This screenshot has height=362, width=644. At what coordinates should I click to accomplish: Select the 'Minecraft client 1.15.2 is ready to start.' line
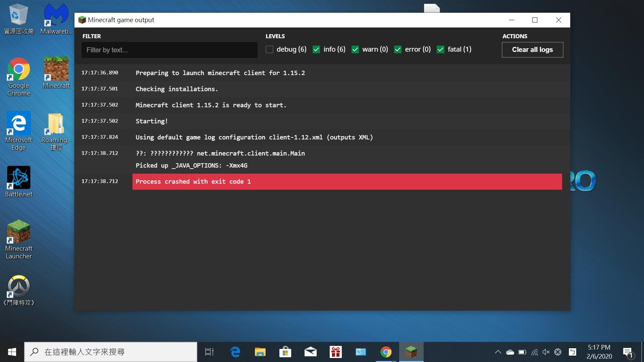tap(211, 105)
